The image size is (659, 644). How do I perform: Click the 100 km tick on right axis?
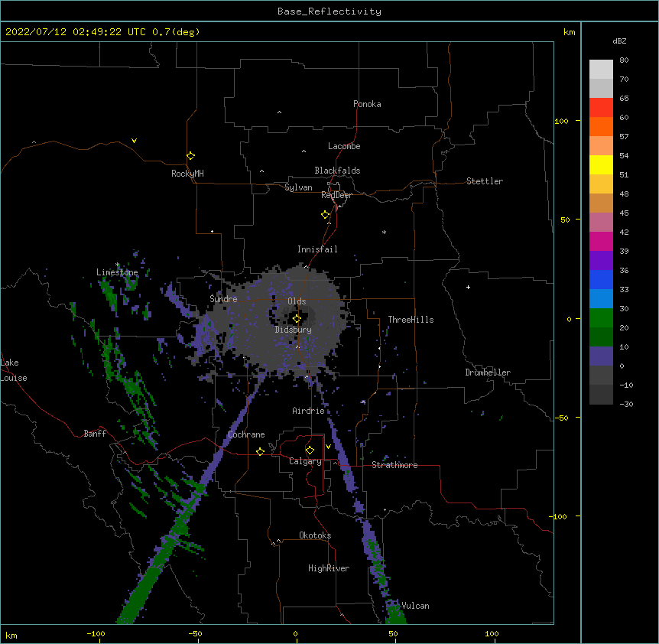click(561, 122)
